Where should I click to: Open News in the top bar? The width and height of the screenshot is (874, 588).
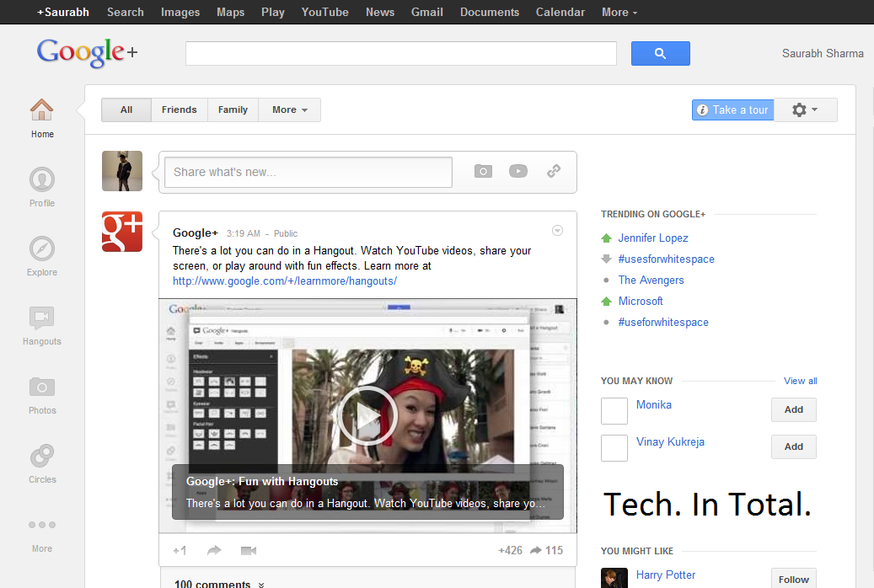[380, 13]
